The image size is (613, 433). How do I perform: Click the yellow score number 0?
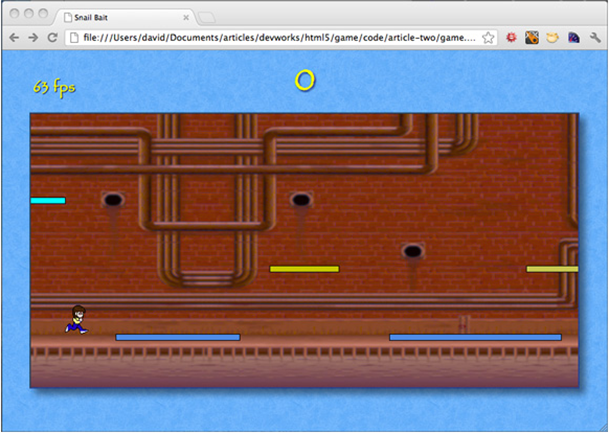(x=305, y=81)
